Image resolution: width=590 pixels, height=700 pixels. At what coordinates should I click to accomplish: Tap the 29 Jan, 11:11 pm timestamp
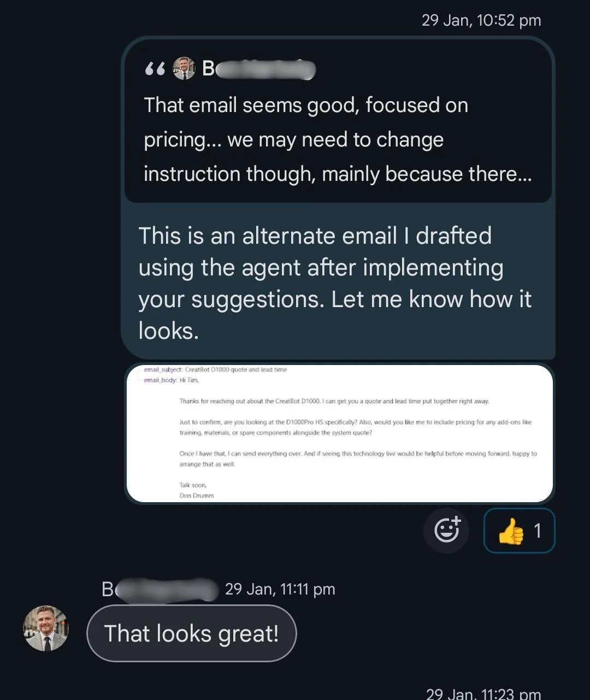tap(280, 589)
